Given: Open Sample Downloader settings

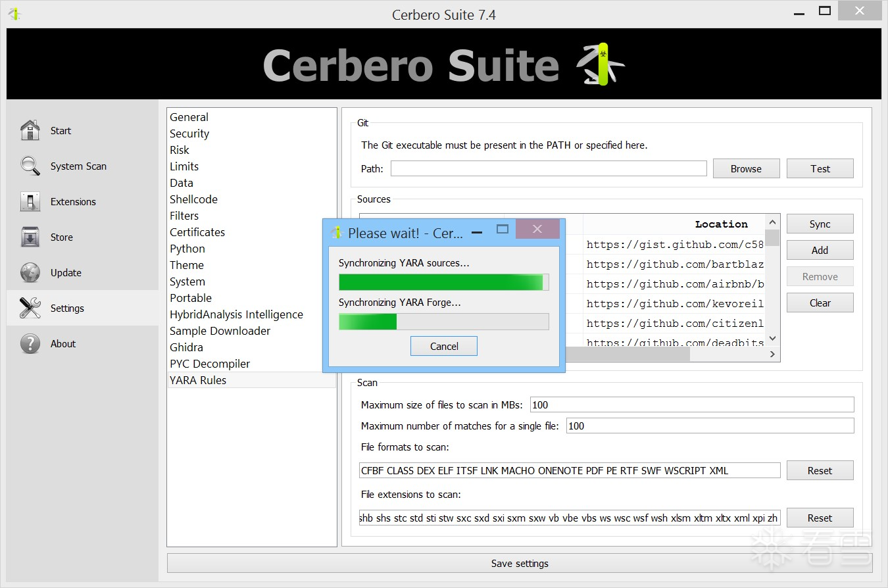Looking at the screenshot, I should (x=251, y=331).
